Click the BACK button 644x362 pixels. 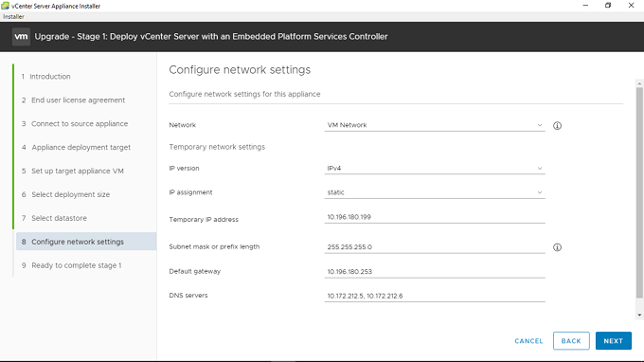pyautogui.click(x=571, y=341)
